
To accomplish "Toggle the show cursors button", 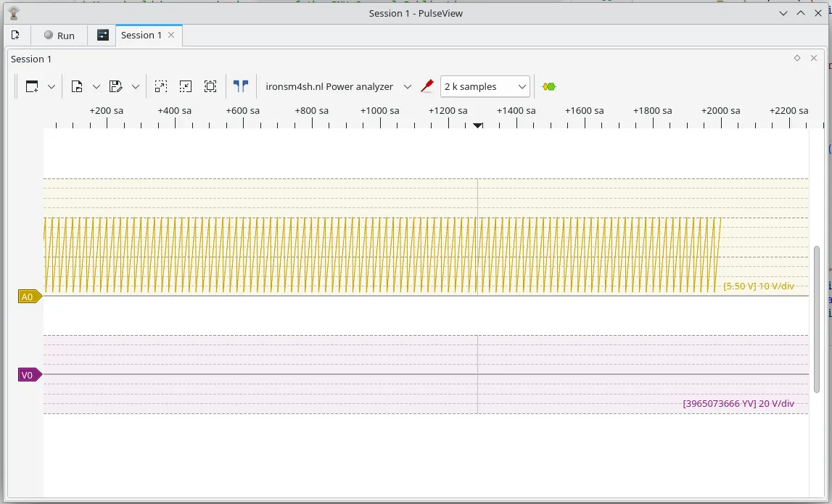I will tap(241, 86).
